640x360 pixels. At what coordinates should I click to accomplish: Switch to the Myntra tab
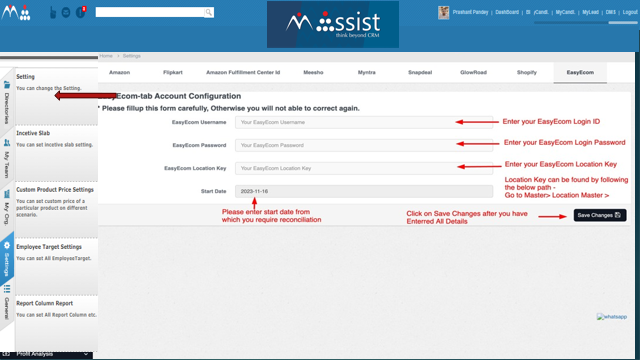click(x=367, y=72)
